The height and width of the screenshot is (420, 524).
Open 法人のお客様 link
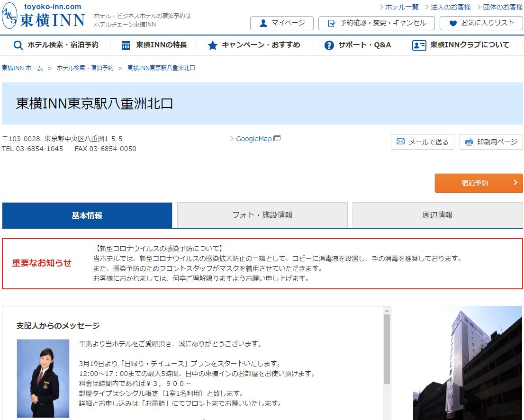(x=451, y=7)
